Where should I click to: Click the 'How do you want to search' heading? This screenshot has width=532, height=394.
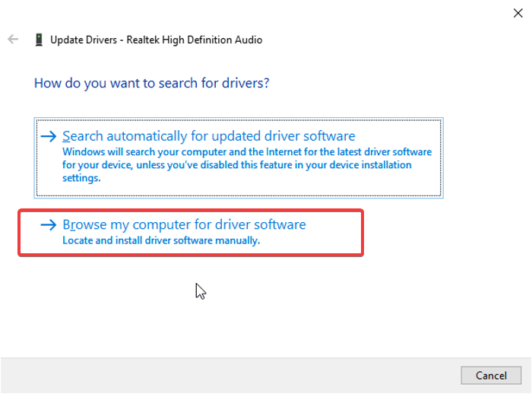coord(152,82)
